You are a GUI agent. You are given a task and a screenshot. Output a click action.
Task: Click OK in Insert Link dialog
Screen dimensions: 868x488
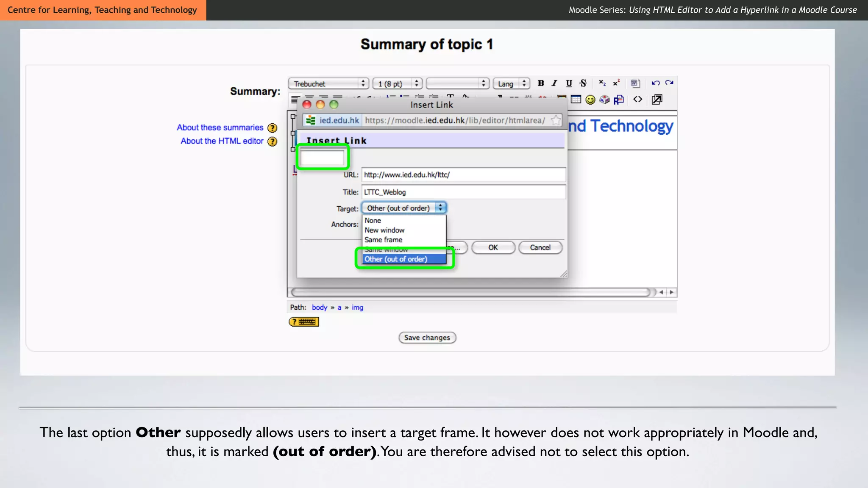click(493, 247)
